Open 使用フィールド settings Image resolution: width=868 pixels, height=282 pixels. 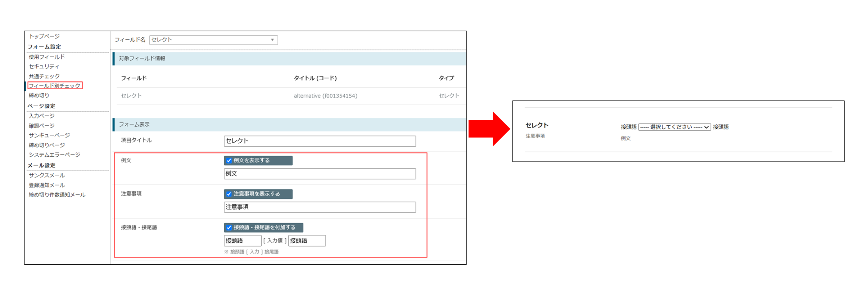pos(47,57)
